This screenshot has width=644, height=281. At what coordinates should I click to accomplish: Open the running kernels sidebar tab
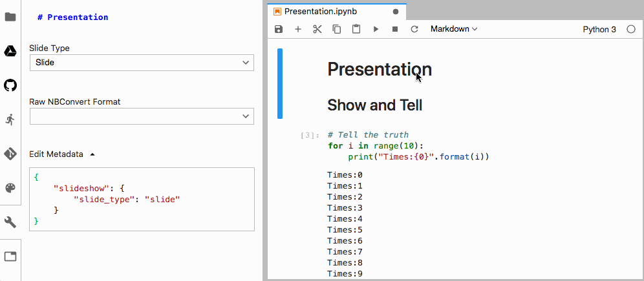click(10, 120)
